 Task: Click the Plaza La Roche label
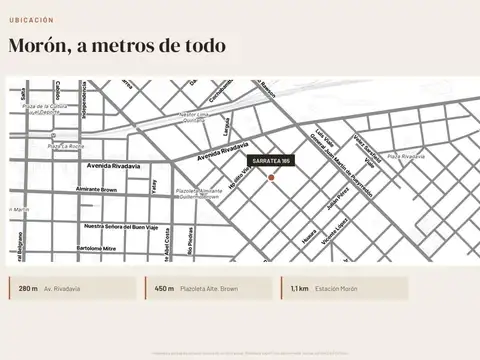tap(66, 146)
